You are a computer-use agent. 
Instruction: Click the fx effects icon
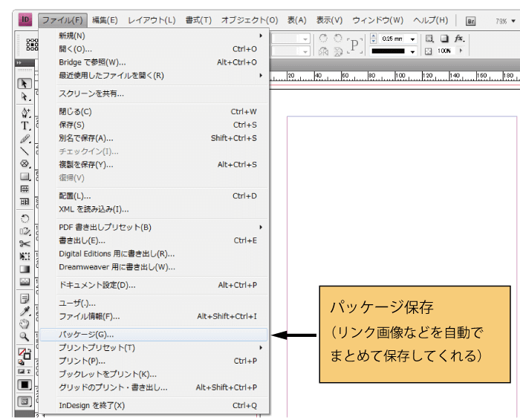tap(459, 38)
